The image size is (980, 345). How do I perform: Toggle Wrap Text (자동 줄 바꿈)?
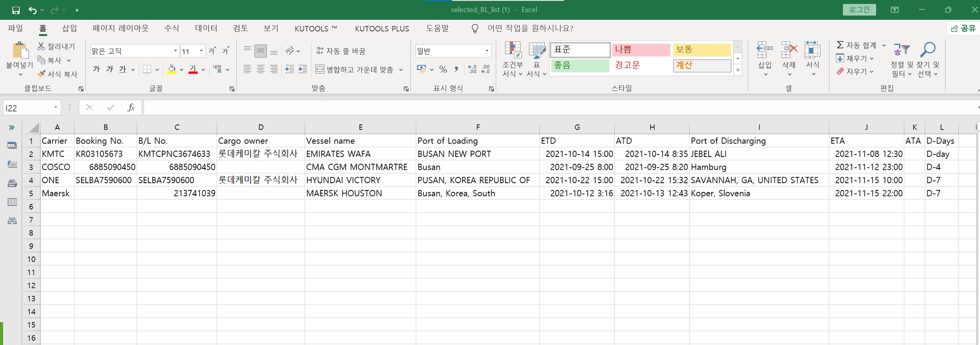[341, 51]
